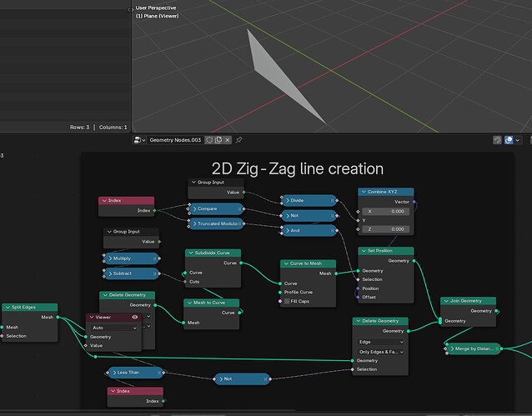Select the 2D Zig-Zag line creation frame title
The height and width of the screenshot is (416, 532).
pos(298,168)
